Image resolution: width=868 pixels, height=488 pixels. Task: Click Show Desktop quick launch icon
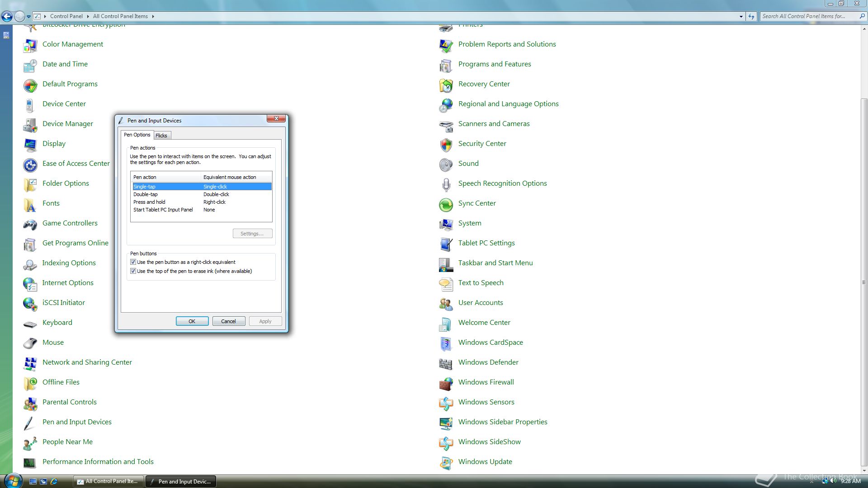(x=33, y=482)
